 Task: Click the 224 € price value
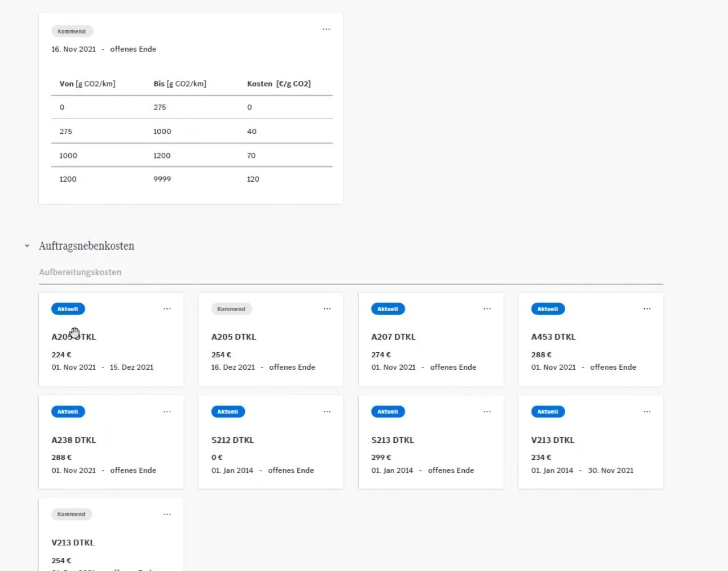click(62, 354)
